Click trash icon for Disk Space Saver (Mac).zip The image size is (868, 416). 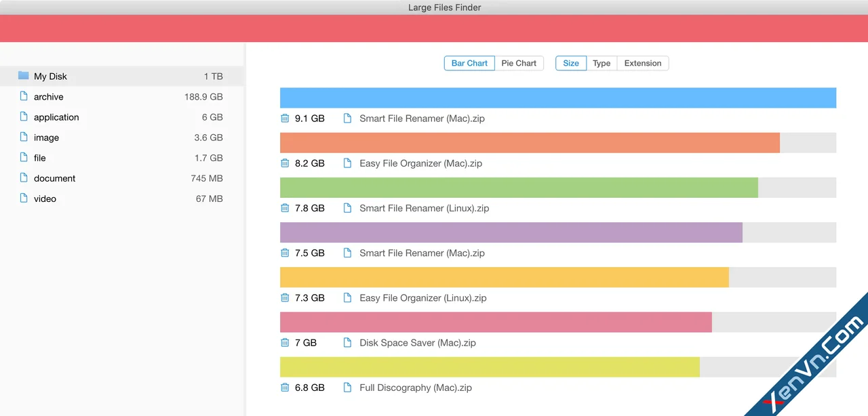(x=285, y=343)
